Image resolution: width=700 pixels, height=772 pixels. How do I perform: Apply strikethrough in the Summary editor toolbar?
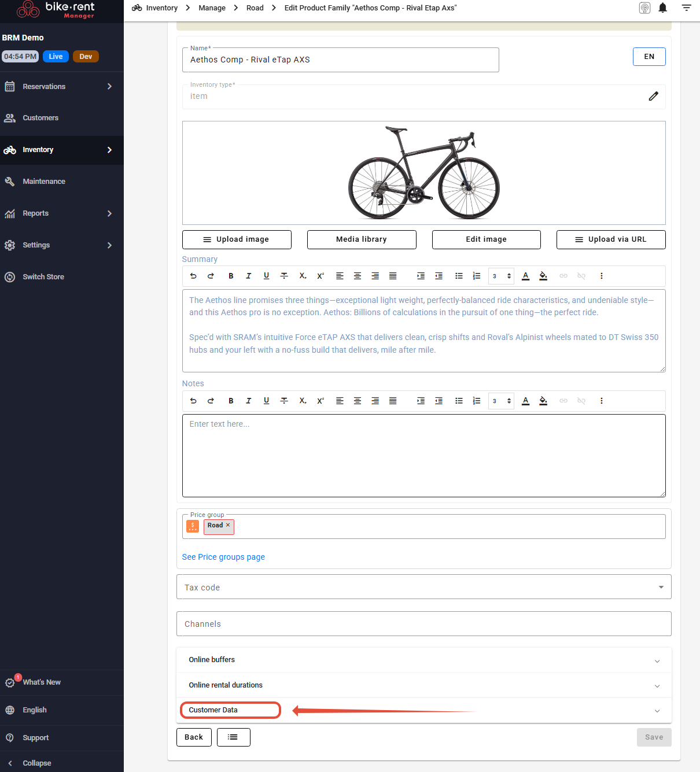tap(284, 276)
